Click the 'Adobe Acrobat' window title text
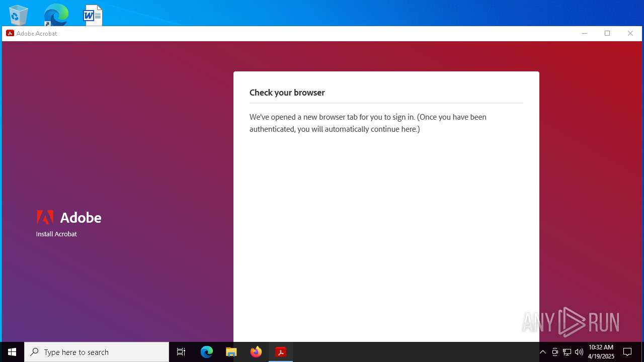 (x=37, y=33)
